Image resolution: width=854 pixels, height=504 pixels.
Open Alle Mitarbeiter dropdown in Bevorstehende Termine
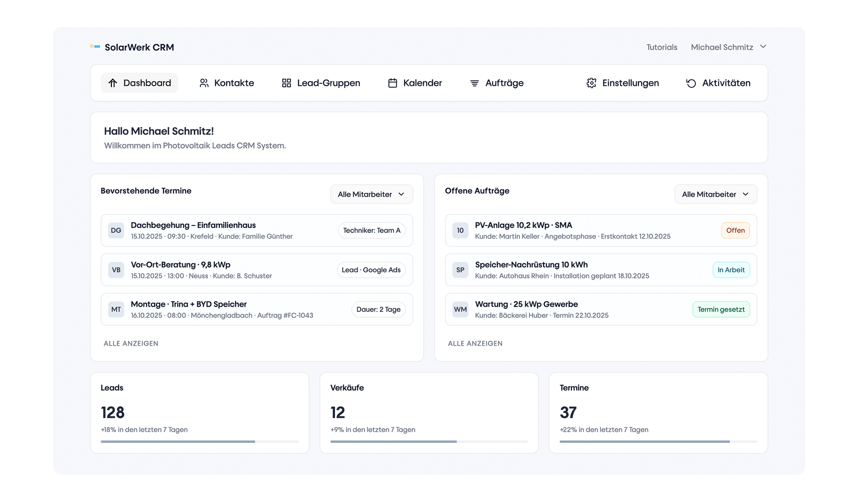pos(371,194)
